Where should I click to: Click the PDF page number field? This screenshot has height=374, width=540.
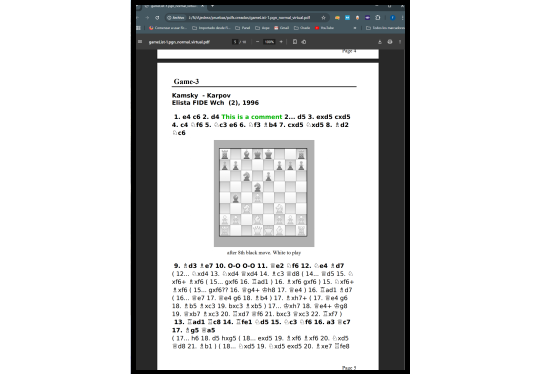point(235,42)
